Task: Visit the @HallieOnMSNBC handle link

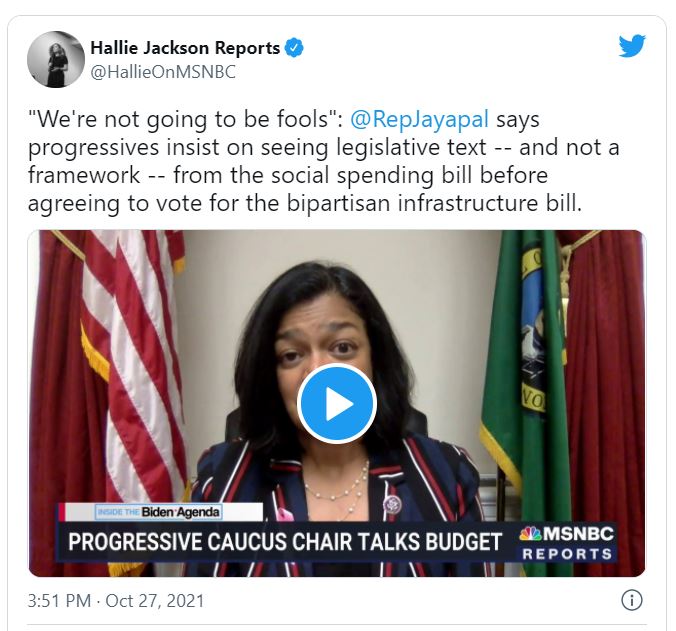Action: pyautogui.click(x=163, y=72)
